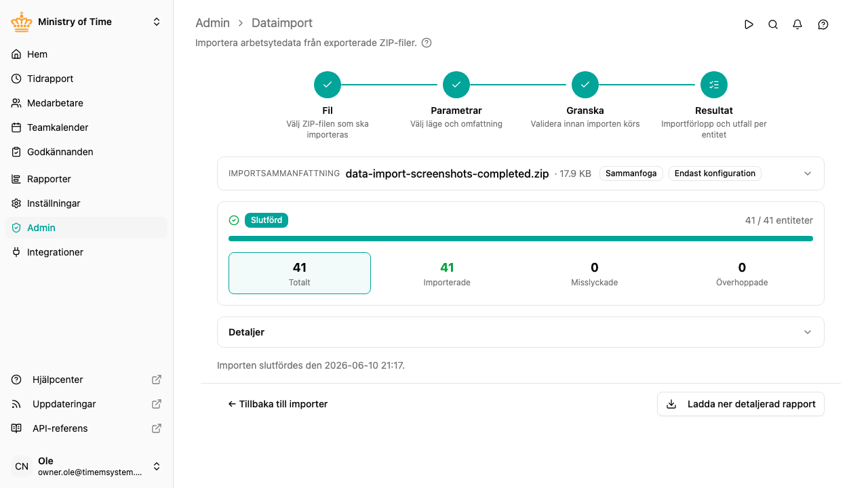Expand the Importsammanfattning panel chevron
This screenshot has height=488, width=868.
tap(808, 174)
